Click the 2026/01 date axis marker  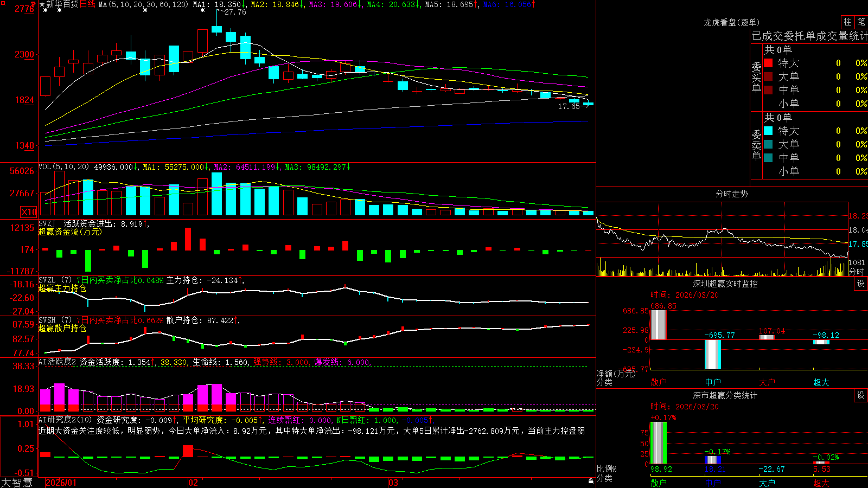(x=61, y=483)
